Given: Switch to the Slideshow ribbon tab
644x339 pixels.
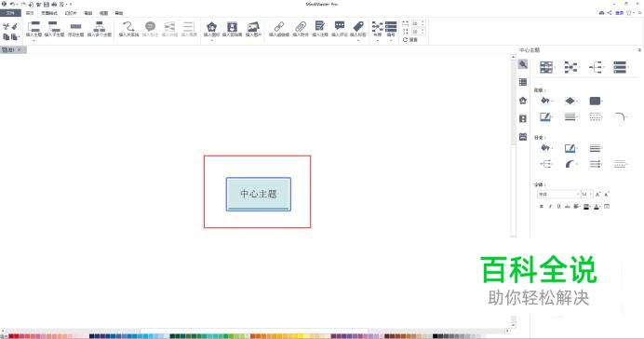Looking at the screenshot, I should pos(71,13).
